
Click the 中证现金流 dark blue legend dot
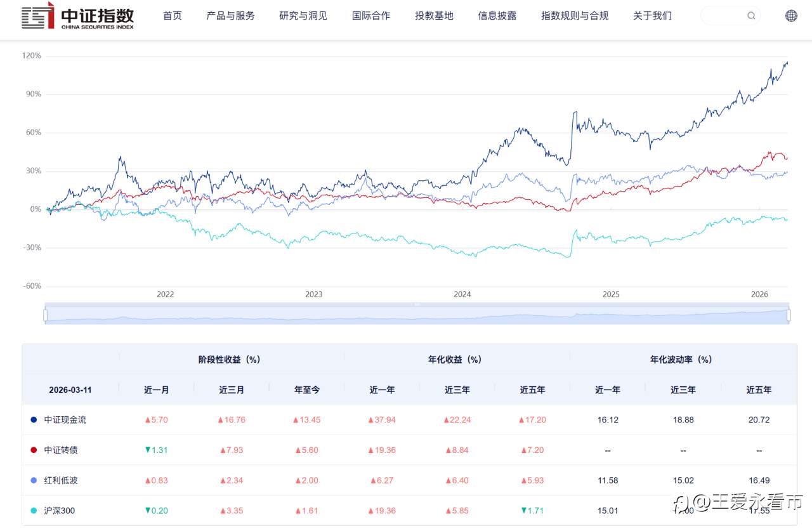pyautogui.click(x=34, y=420)
